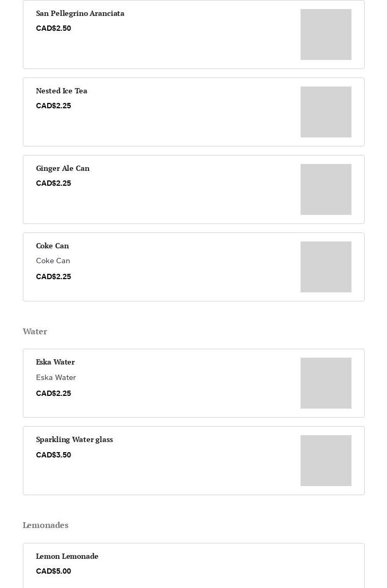The image size is (387, 588).
Task: Click the Sparkling Water glass item image
Action: [326, 461]
